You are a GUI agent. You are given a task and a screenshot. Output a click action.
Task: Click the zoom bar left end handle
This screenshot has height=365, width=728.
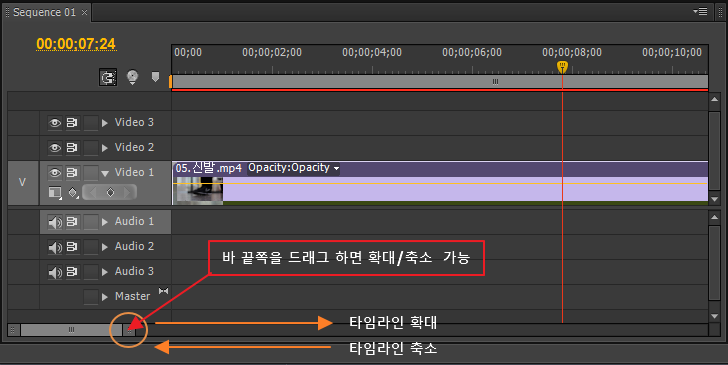click(13, 330)
